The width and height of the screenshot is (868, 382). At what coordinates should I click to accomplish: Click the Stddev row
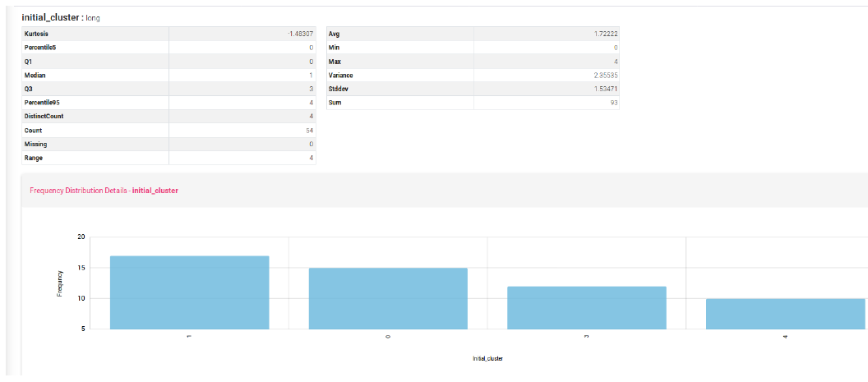472,89
